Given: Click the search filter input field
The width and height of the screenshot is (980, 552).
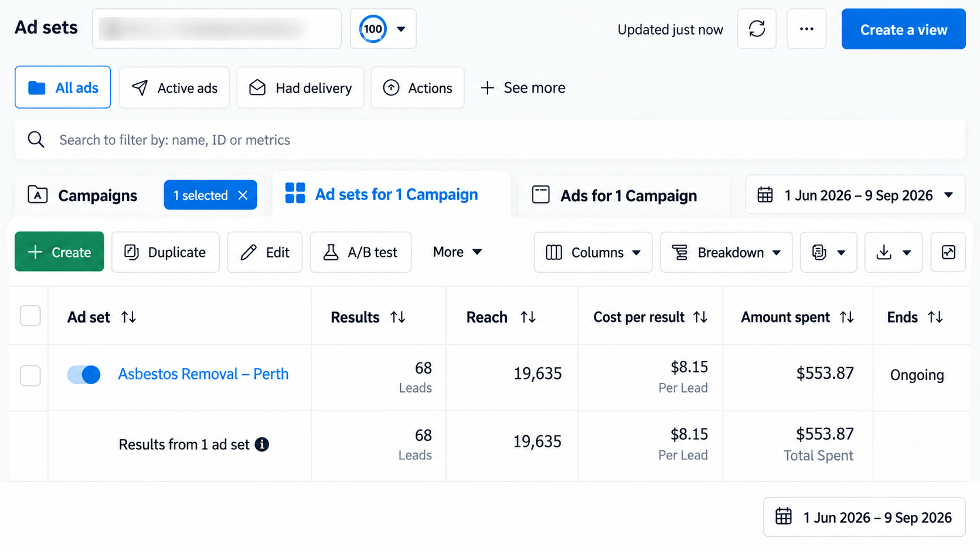Looking at the screenshot, I should tap(490, 140).
